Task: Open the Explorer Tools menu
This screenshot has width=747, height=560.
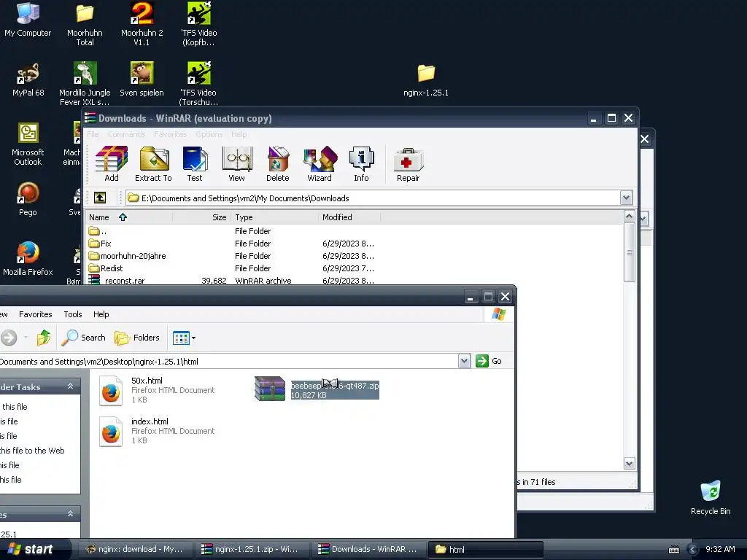Action: [73, 314]
